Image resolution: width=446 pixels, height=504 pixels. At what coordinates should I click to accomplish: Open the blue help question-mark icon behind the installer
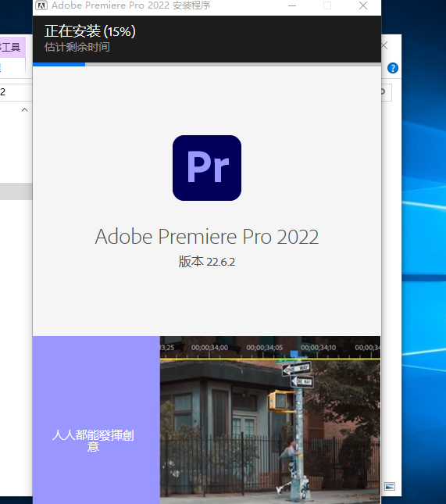pos(393,68)
